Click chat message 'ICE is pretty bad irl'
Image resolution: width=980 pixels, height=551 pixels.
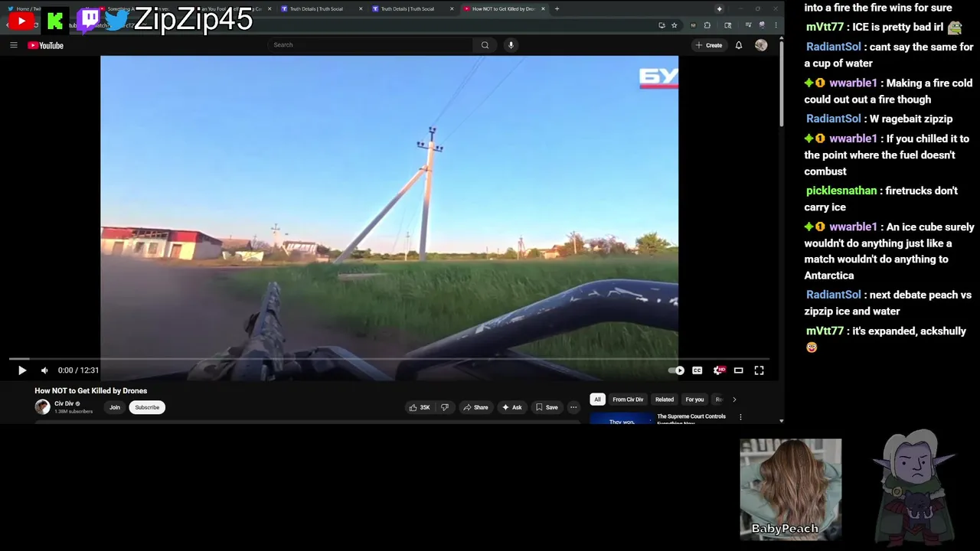click(897, 27)
